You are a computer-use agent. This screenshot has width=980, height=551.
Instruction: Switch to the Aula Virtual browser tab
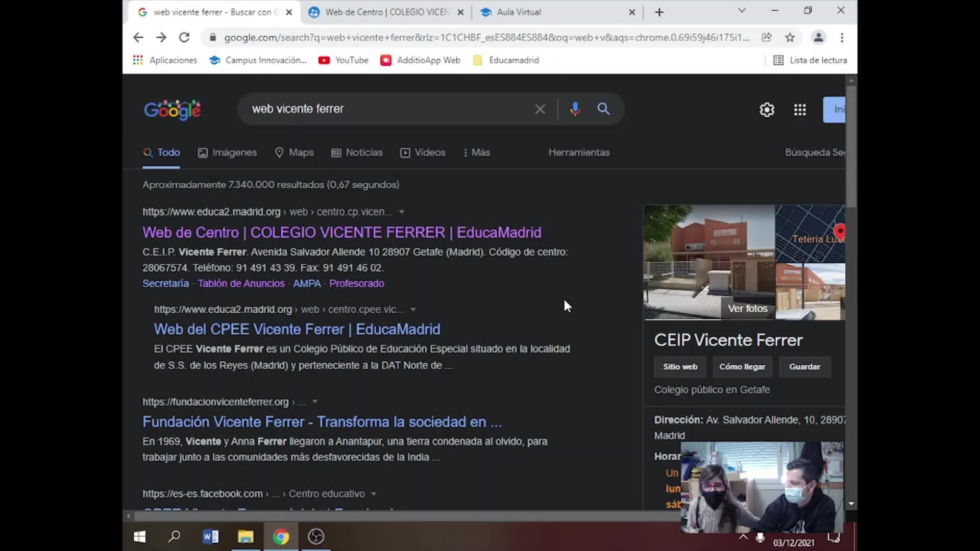click(x=519, y=12)
